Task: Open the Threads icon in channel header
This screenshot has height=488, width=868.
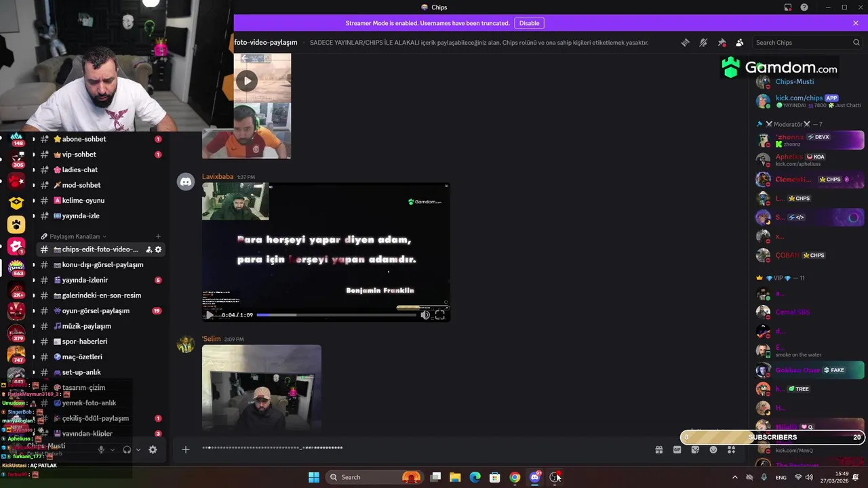Action: [x=685, y=42]
